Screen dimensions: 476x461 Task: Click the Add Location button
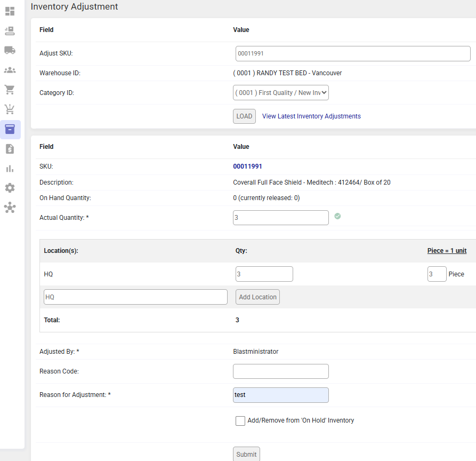click(x=257, y=297)
